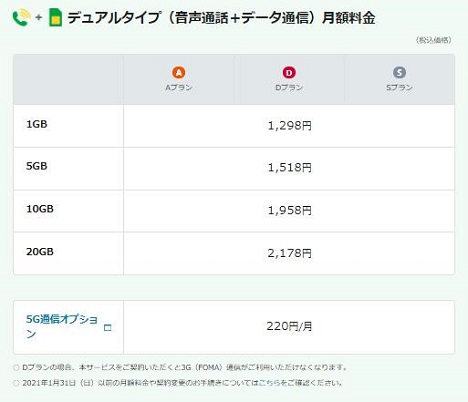Click the 1,518円 price cell

pyautogui.click(x=289, y=169)
